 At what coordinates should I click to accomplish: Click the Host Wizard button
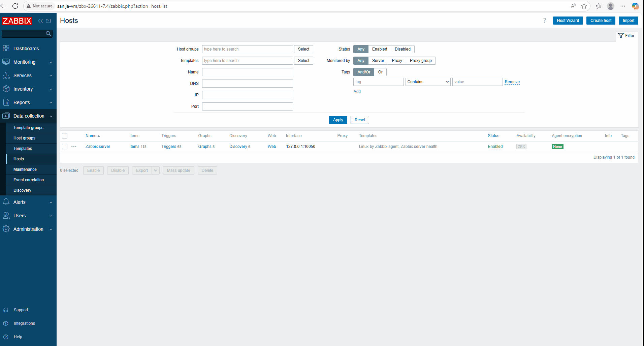click(568, 21)
